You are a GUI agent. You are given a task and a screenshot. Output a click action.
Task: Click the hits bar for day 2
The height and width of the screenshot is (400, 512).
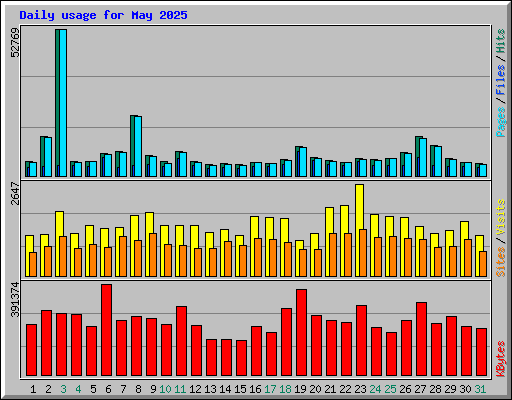(x=42, y=156)
